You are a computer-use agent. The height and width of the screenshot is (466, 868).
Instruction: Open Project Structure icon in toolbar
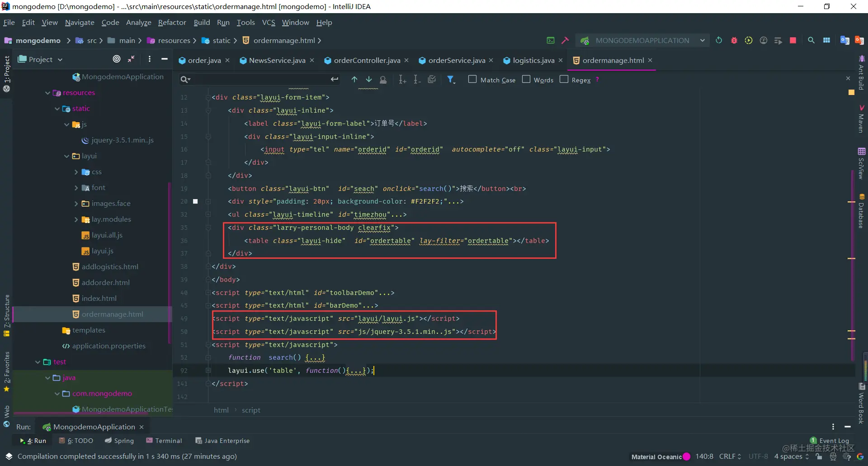click(826, 40)
